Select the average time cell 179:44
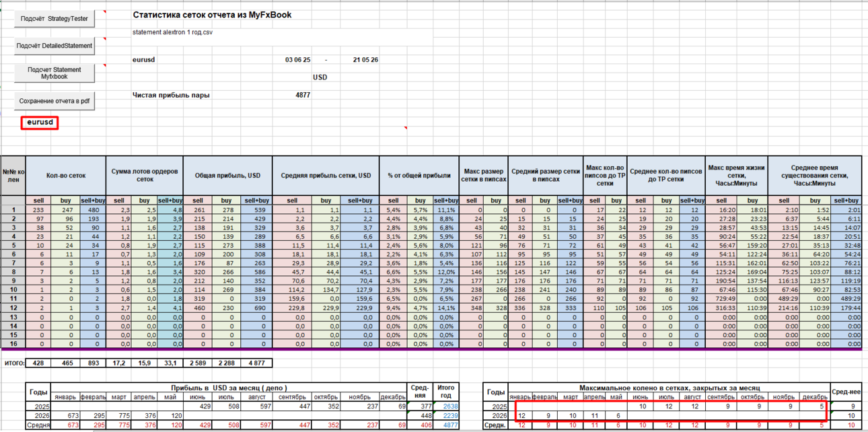 click(846, 307)
